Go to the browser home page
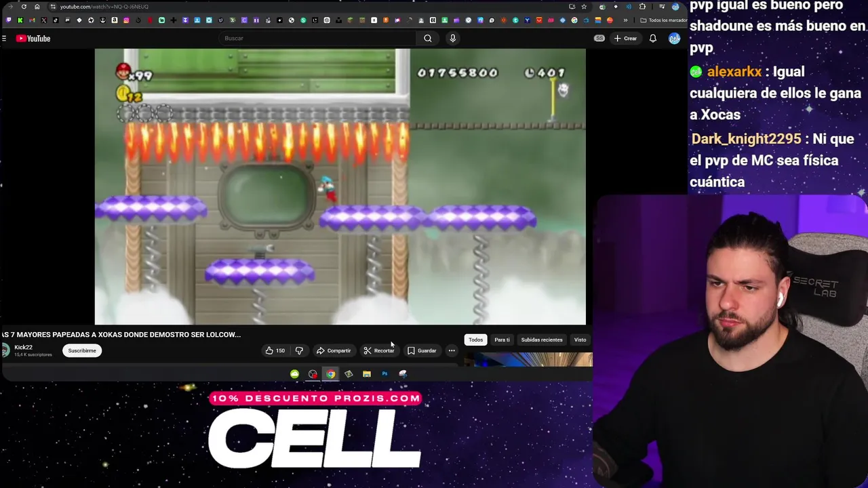 [x=37, y=7]
